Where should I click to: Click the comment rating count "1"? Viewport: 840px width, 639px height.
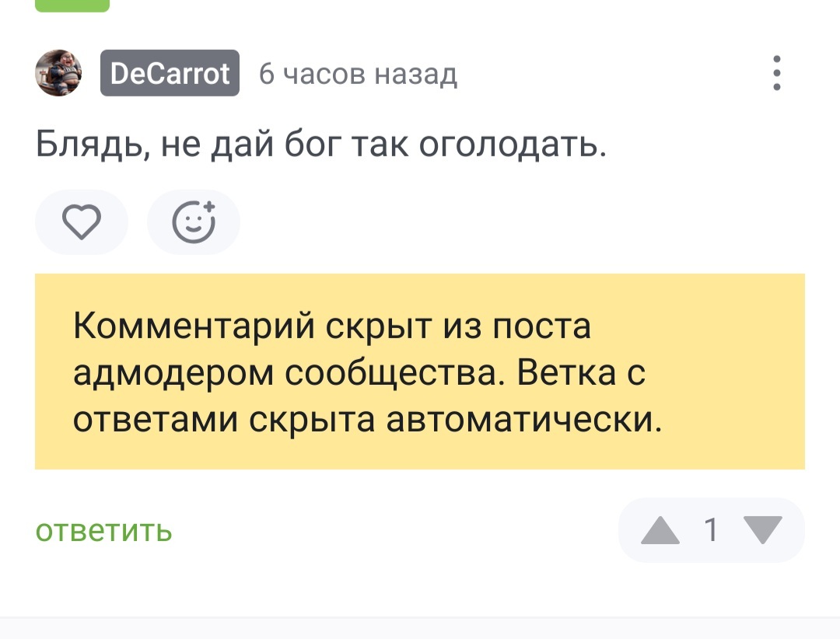(710, 530)
